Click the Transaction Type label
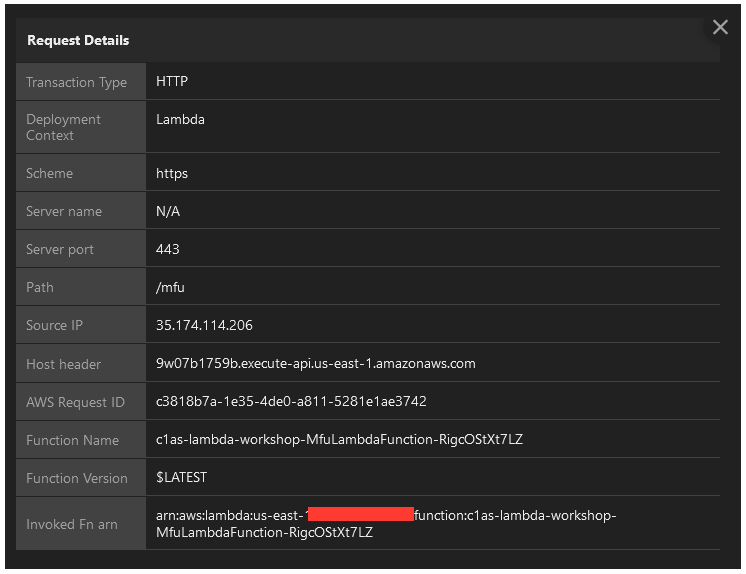This screenshot has width=746, height=574. click(77, 82)
